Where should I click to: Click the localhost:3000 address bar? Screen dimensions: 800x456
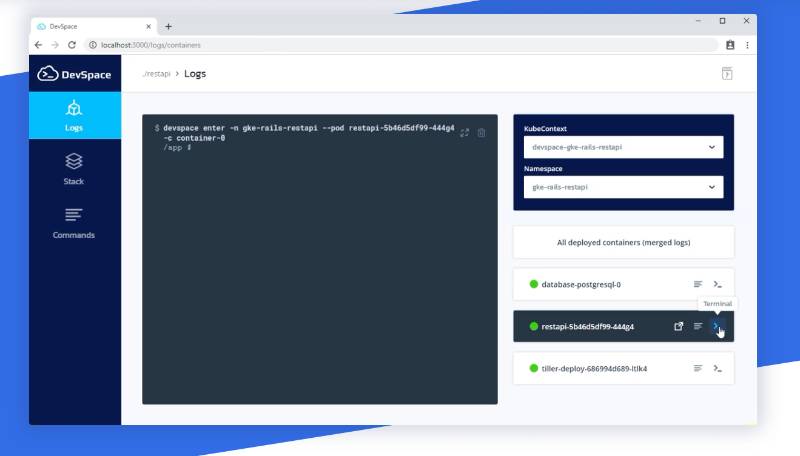[x=401, y=45]
